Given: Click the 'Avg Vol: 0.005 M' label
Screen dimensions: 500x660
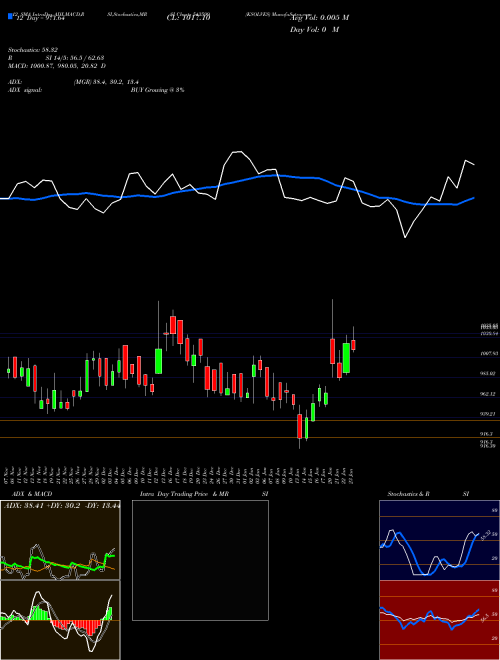Looking at the screenshot, I should point(319,18).
